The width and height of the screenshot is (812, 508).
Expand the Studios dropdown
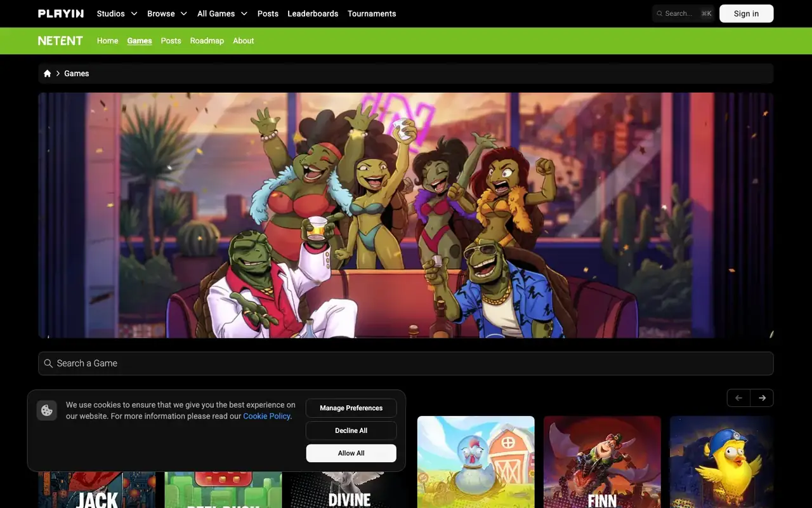pos(117,13)
